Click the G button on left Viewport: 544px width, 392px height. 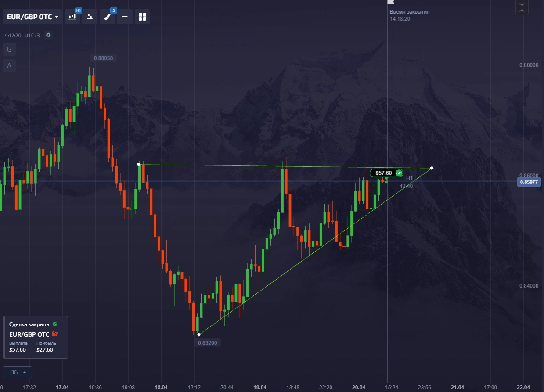[9, 49]
